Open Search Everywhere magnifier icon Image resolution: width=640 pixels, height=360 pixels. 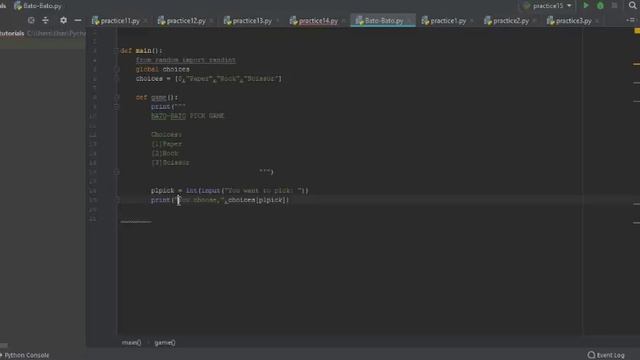[x=633, y=6]
